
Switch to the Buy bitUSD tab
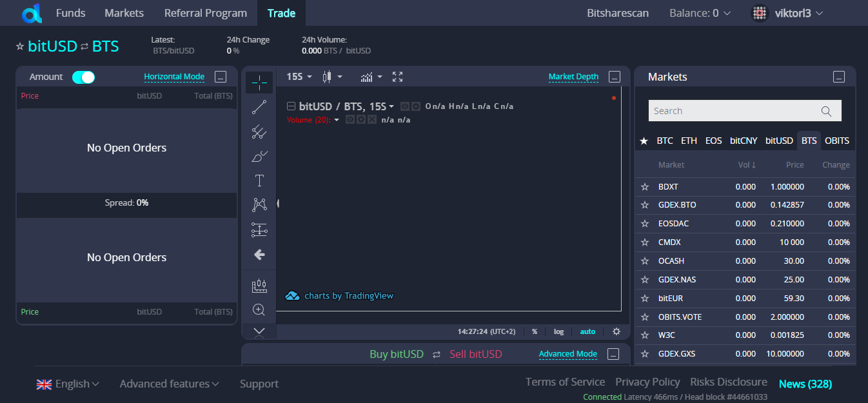coord(397,354)
